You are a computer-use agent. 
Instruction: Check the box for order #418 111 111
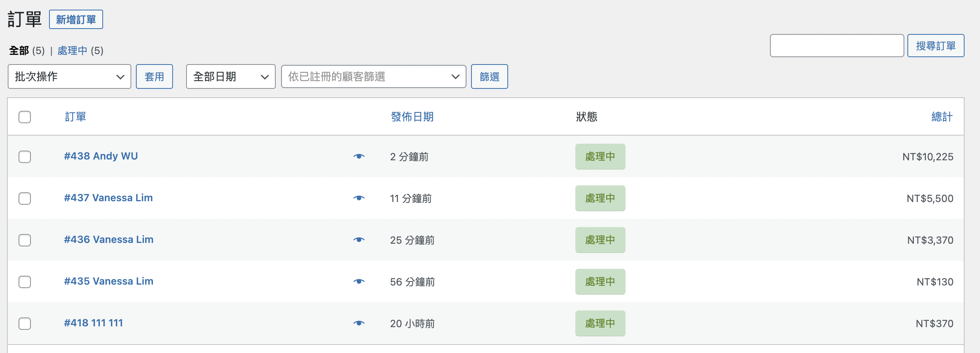point(25,324)
